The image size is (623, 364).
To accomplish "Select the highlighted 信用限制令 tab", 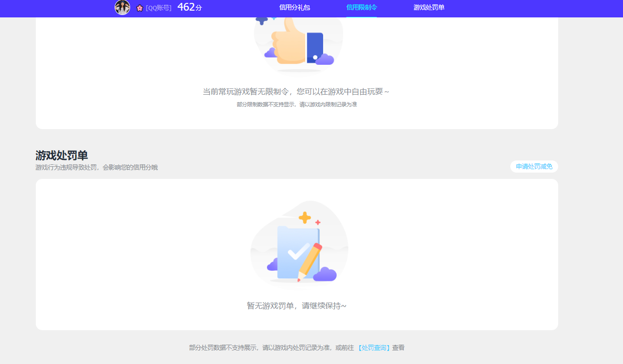I will point(361,7).
